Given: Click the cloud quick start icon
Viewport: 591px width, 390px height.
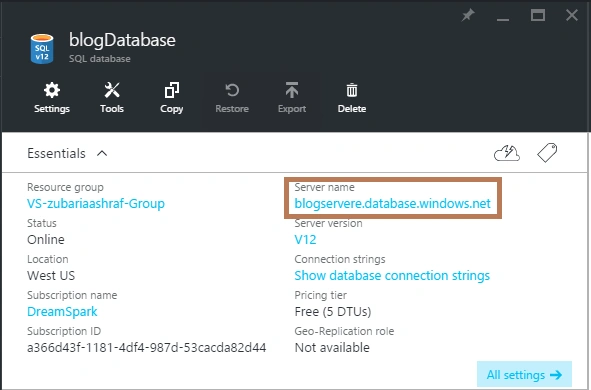Looking at the screenshot, I should (507, 153).
